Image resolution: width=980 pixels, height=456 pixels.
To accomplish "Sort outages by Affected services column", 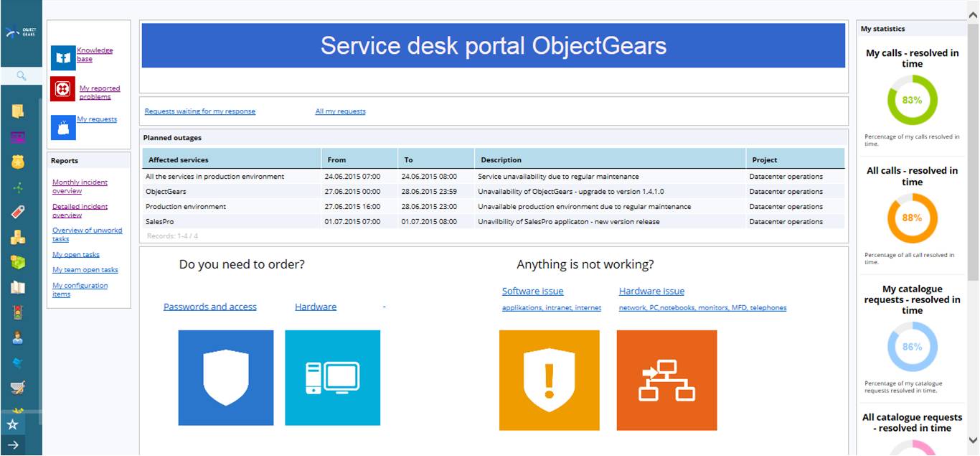I will click(x=232, y=159).
